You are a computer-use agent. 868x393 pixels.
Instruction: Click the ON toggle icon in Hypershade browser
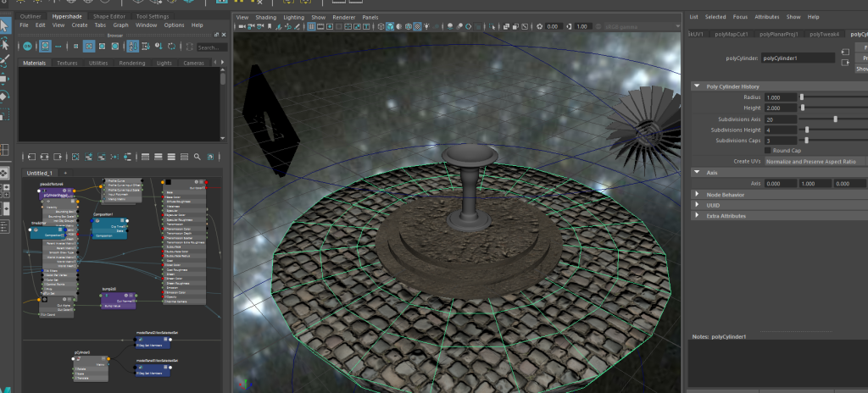point(27,47)
